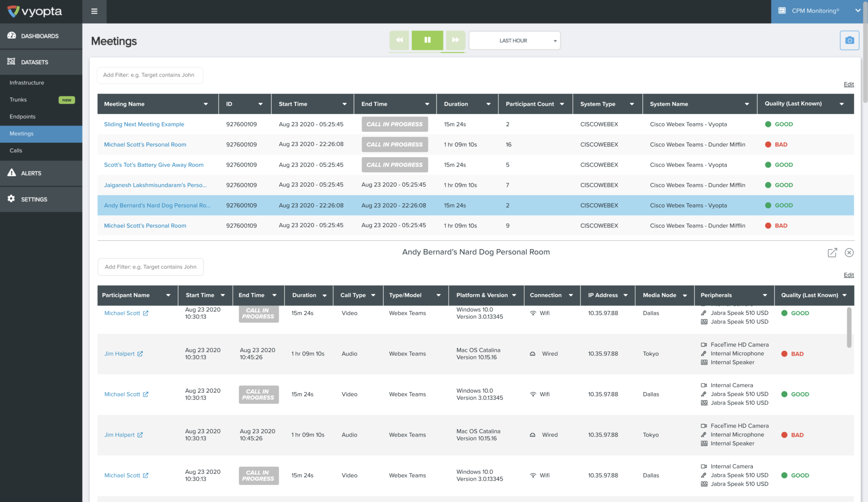The image size is (868, 502).
Task: Open Dashboards in the sidebar
Action: pos(41,36)
